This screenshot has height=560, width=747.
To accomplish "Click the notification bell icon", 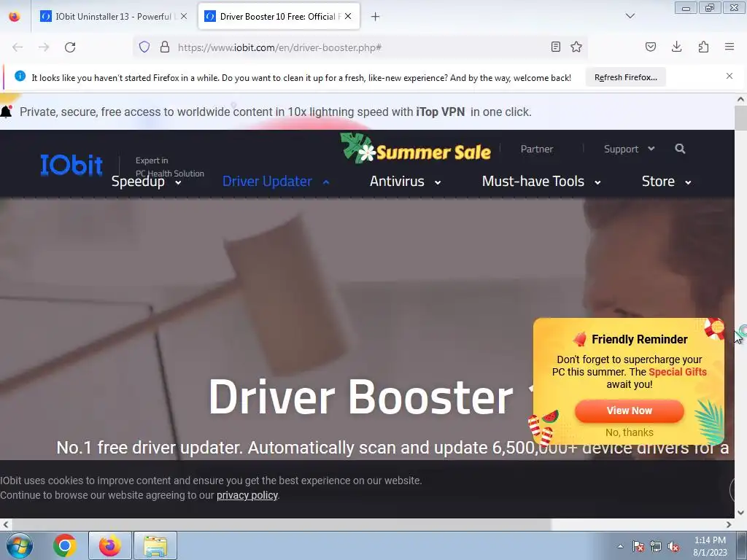I will (x=6, y=112).
